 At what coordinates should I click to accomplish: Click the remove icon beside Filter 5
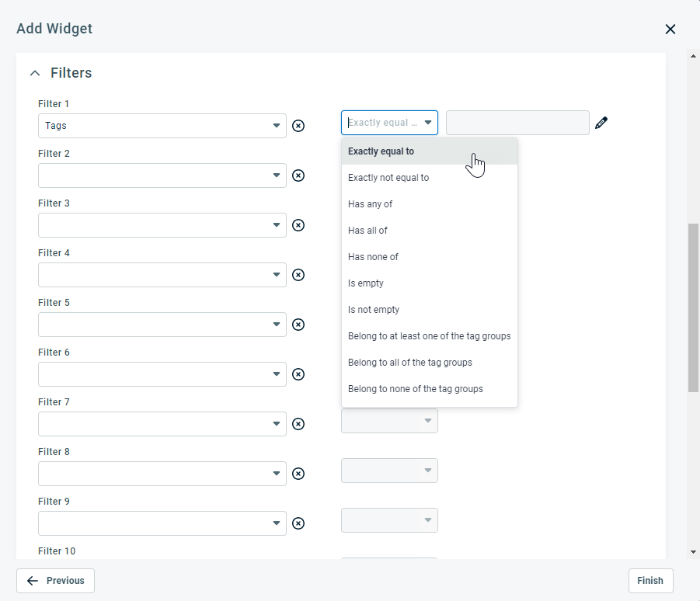pos(298,325)
